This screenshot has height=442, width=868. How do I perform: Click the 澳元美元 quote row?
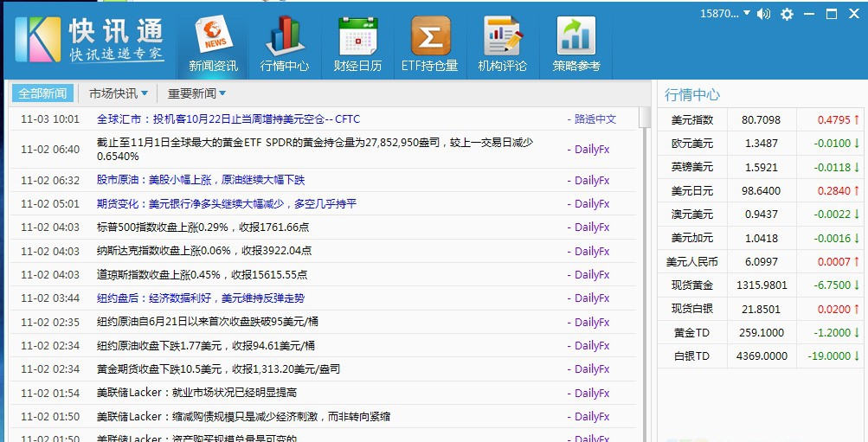(x=761, y=215)
